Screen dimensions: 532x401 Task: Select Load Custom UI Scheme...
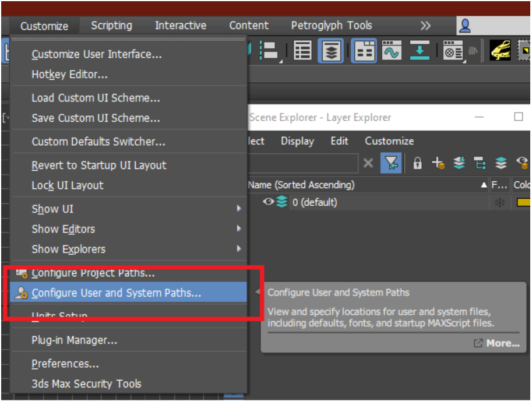tap(129, 98)
